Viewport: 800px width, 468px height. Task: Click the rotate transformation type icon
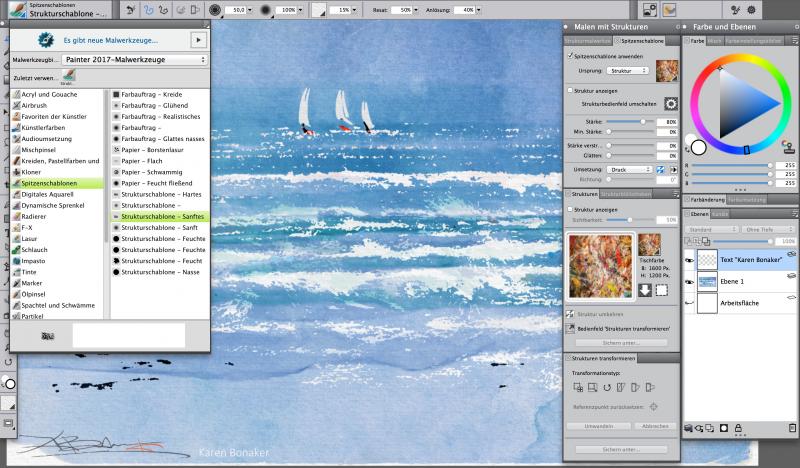coord(606,386)
